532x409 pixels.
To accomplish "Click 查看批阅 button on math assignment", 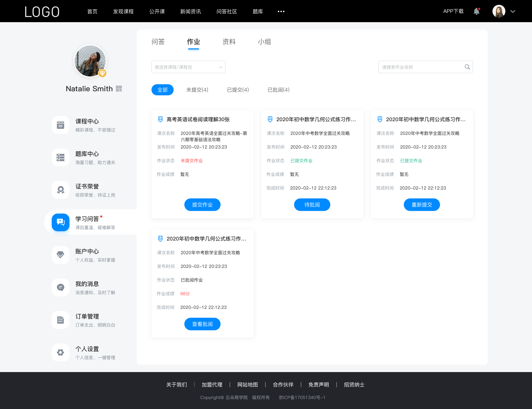I will coord(202,324).
